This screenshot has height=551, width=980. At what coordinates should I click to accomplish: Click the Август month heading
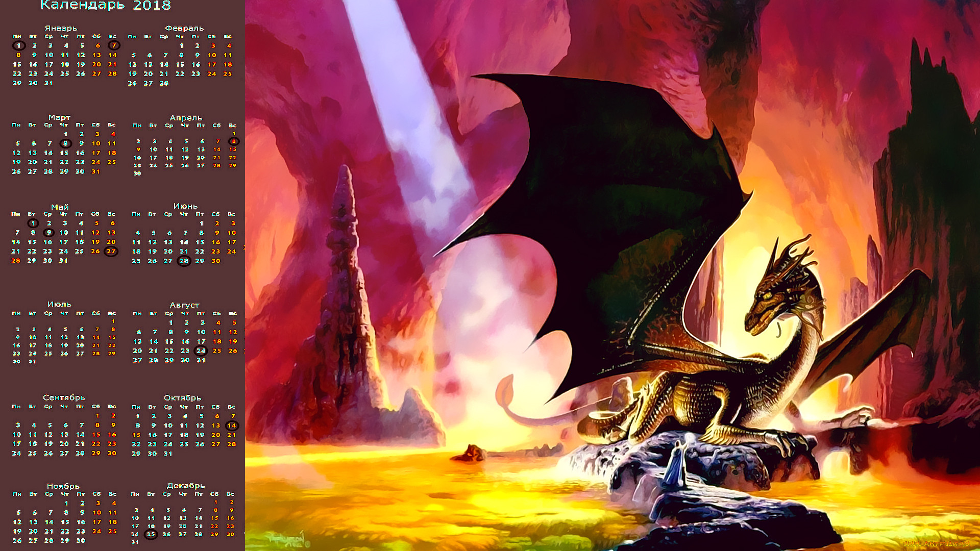(x=184, y=305)
